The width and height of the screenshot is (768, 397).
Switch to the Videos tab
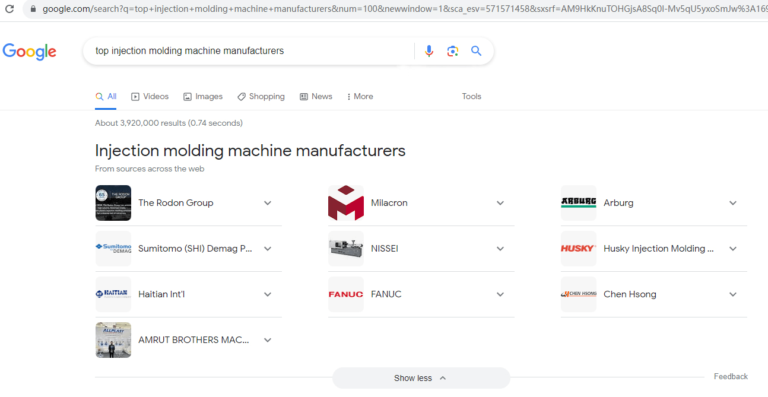(150, 96)
